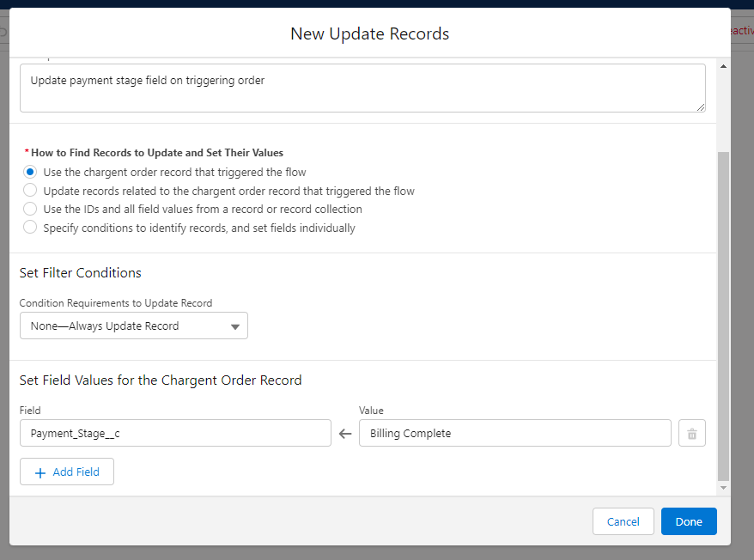Click the left arrow between Field and Value
This screenshot has height=560, width=754.
coord(344,434)
